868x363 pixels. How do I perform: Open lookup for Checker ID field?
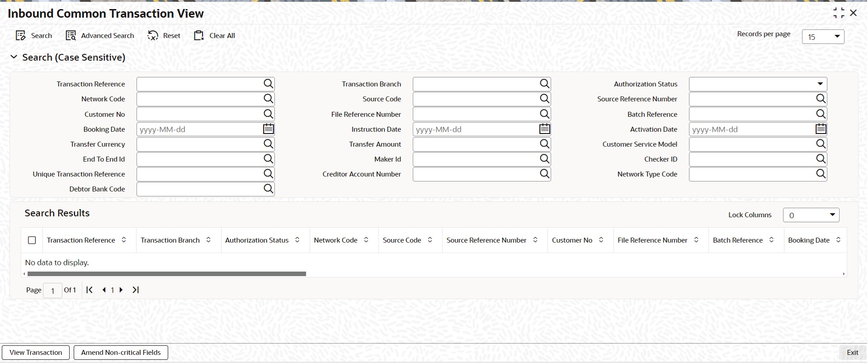pyautogui.click(x=821, y=159)
